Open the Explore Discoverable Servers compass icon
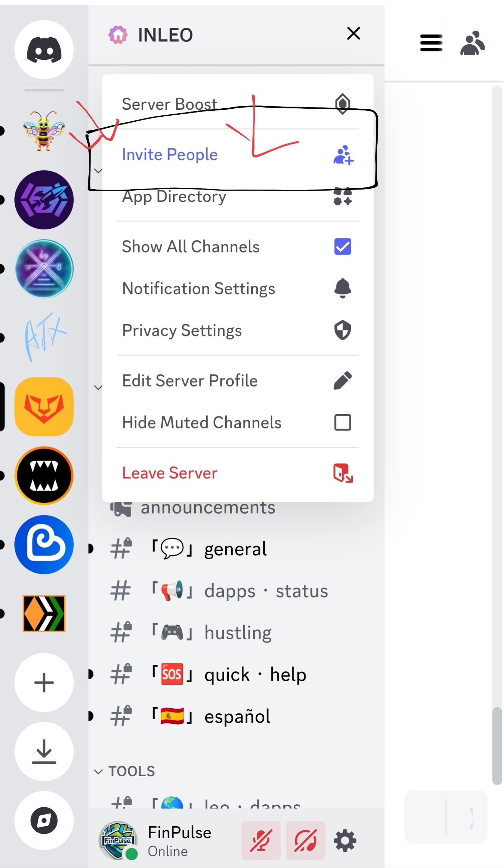Screen dimensions: 504x868 [44, 820]
